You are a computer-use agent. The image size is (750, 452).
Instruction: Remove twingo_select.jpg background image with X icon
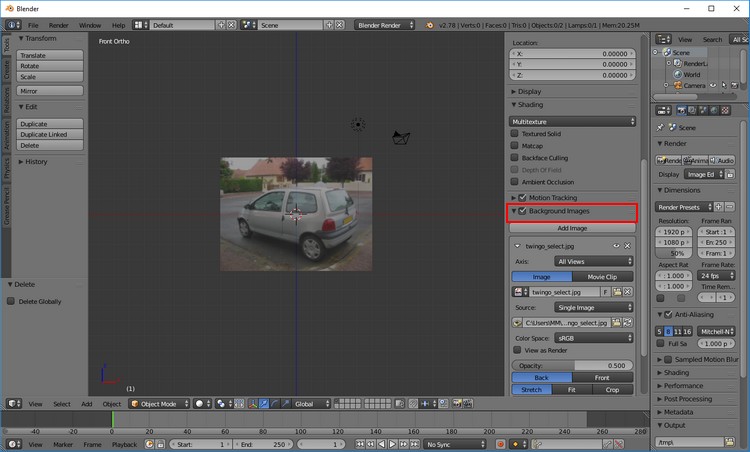click(628, 245)
